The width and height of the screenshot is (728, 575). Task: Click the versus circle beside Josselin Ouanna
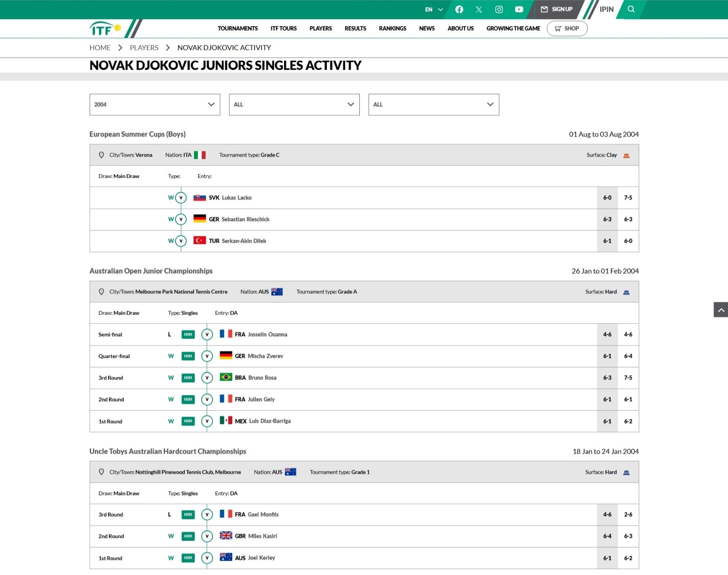207,334
